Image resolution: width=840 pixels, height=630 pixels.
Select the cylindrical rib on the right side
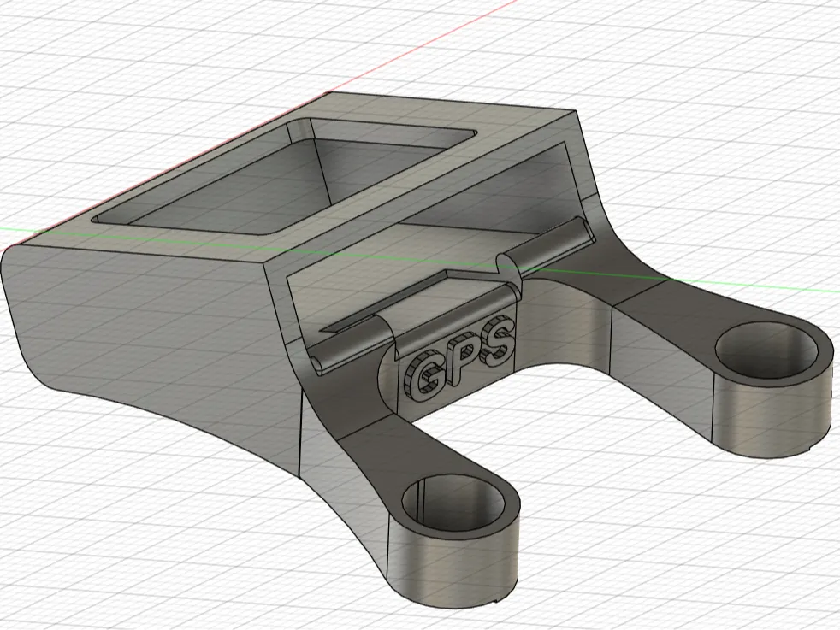tap(546, 245)
